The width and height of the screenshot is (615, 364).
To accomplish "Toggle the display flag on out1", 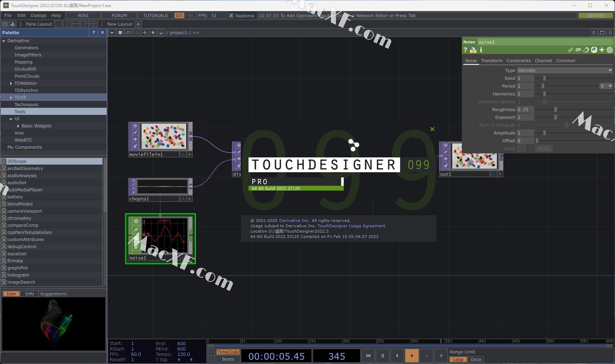I will pyautogui.click(x=493, y=174).
